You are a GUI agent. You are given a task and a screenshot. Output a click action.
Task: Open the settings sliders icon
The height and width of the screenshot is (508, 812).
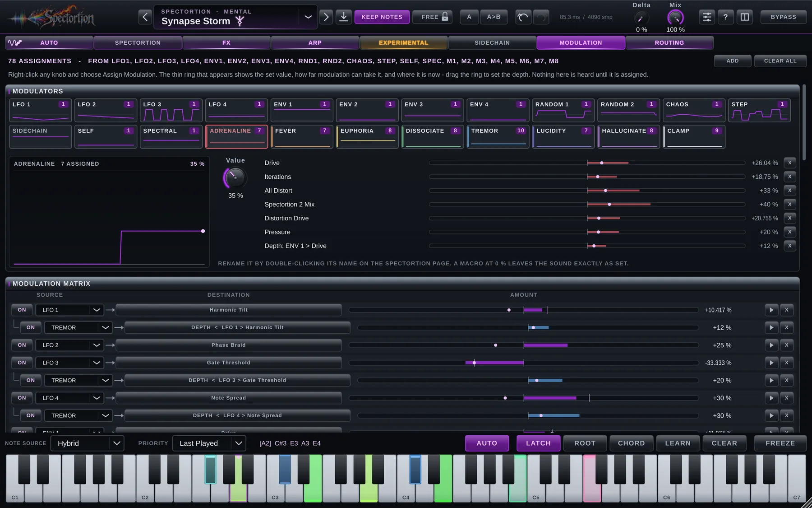click(707, 17)
